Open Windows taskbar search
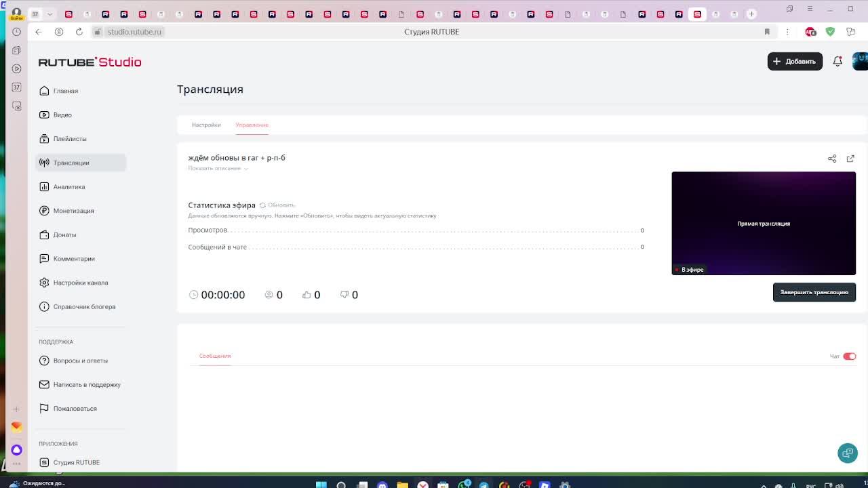The image size is (868, 488). (341, 485)
